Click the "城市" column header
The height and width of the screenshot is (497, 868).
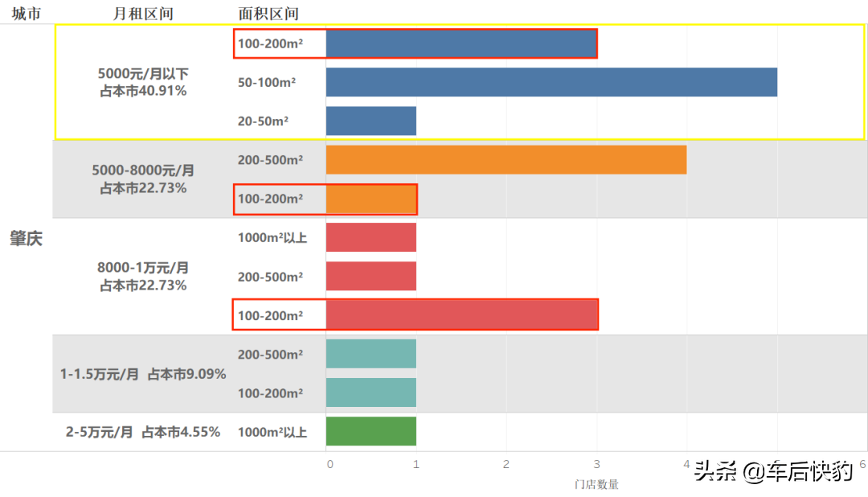pos(26,14)
